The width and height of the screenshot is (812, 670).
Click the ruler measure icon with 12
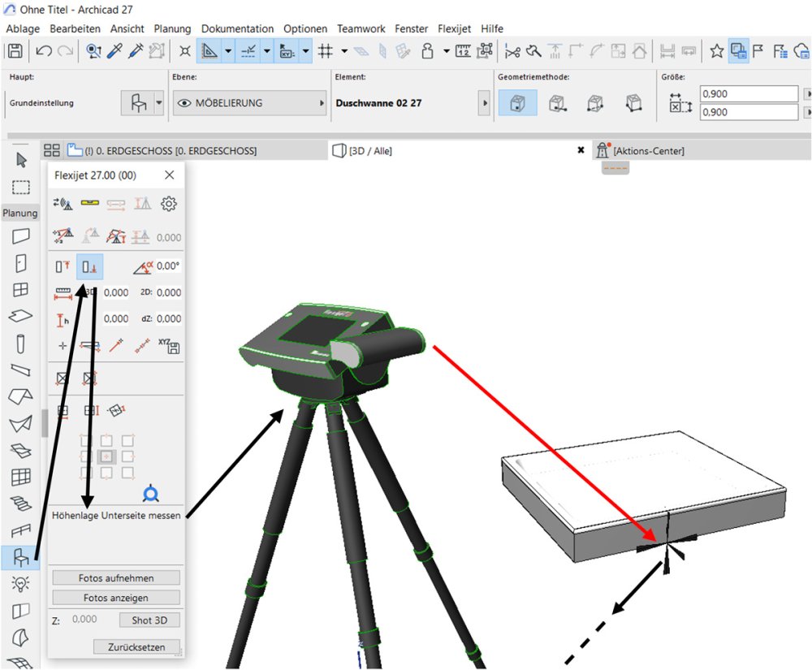click(x=463, y=50)
